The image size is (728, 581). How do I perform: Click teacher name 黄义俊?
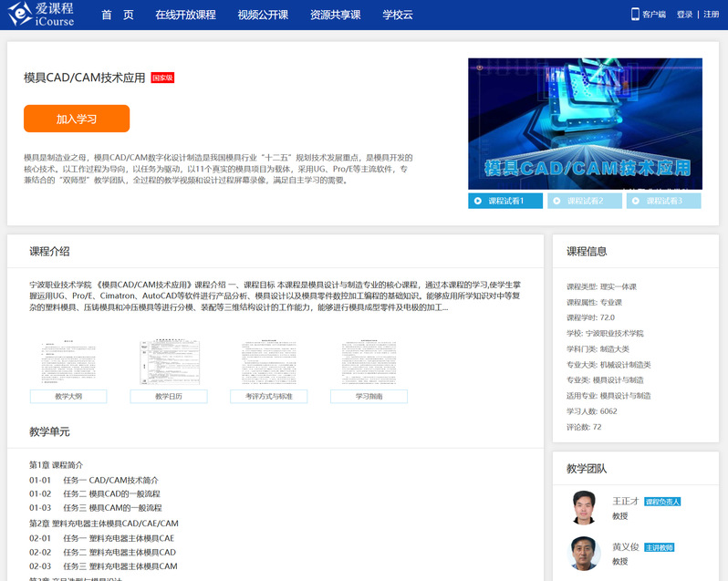(x=626, y=547)
